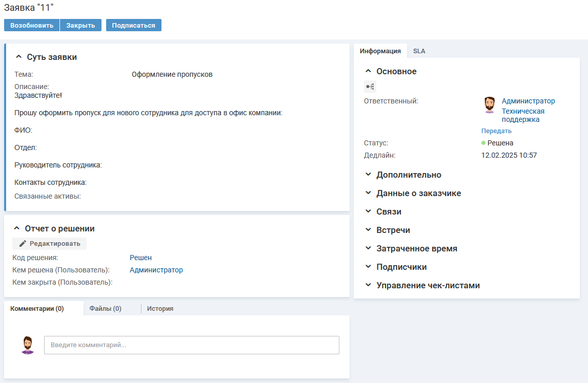This screenshot has width=588, height=383.
Task: Expand the Дополнительно section
Action: [368, 175]
